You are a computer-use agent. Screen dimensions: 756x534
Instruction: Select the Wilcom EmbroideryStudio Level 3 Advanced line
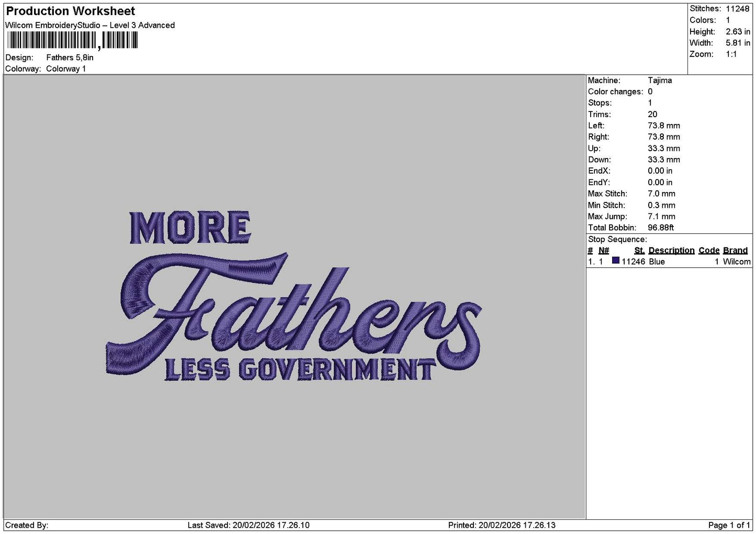(x=90, y=25)
